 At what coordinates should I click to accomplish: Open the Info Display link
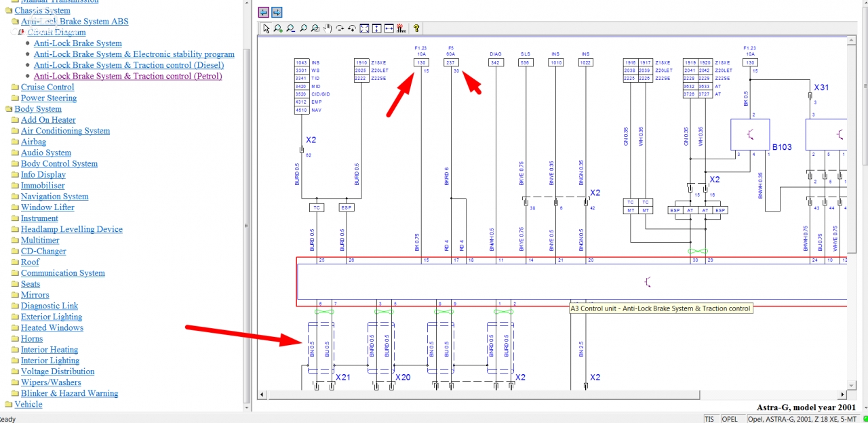click(x=43, y=174)
